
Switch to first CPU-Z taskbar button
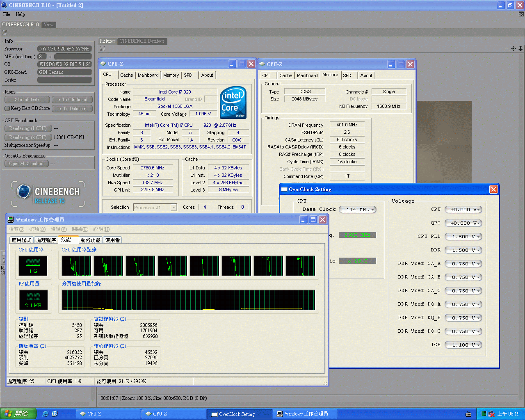coord(109,414)
